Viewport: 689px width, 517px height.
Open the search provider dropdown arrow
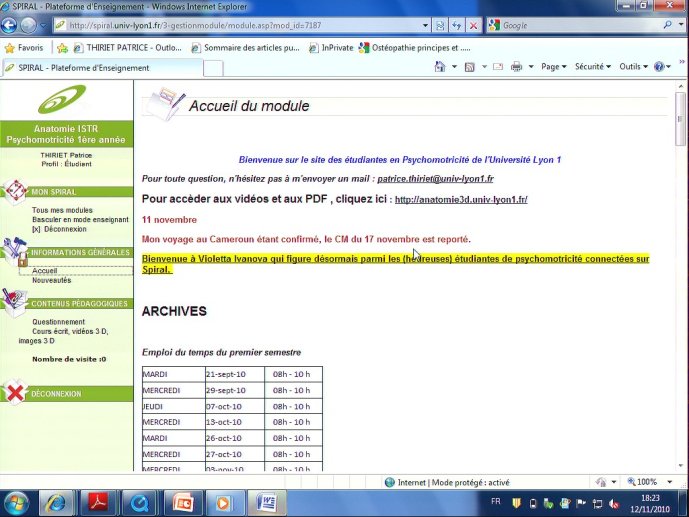681,25
